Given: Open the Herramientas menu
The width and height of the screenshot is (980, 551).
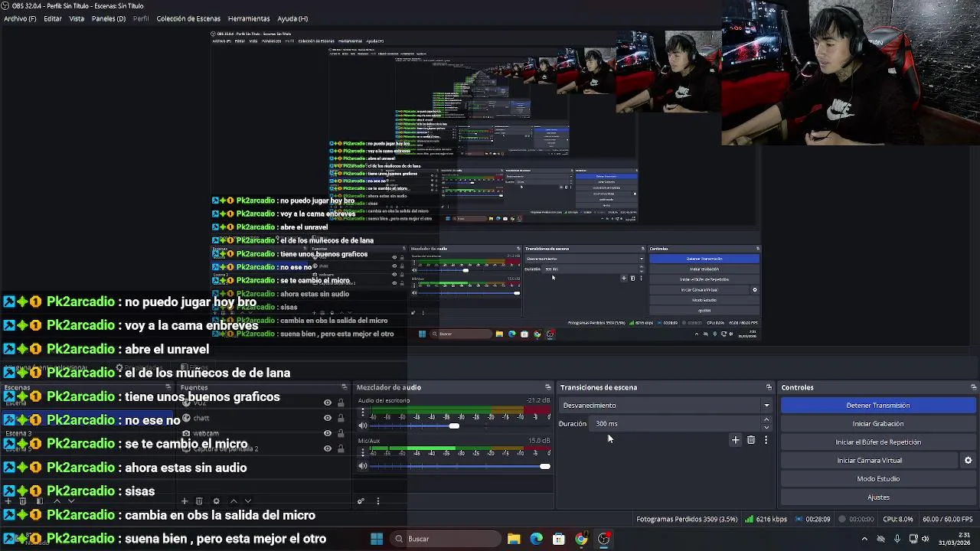Looking at the screenshot, I should pyautogui.click(x=249, y=18).
